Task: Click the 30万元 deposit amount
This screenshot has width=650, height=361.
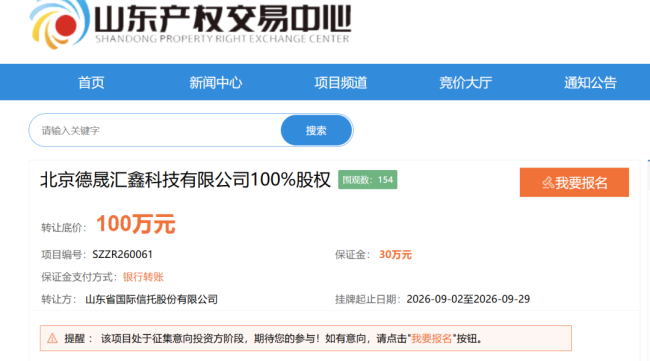Action: [395, 254]
